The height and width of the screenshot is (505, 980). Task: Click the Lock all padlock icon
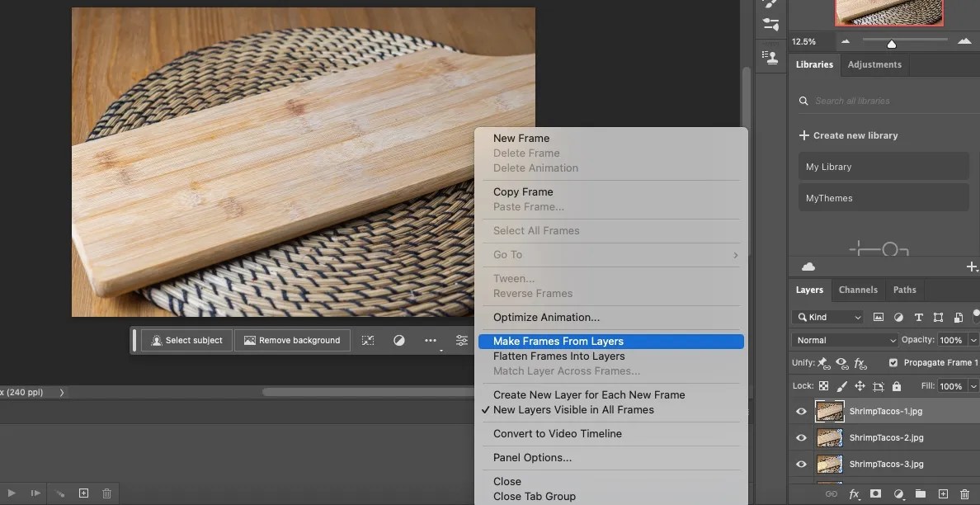point(897,386)
